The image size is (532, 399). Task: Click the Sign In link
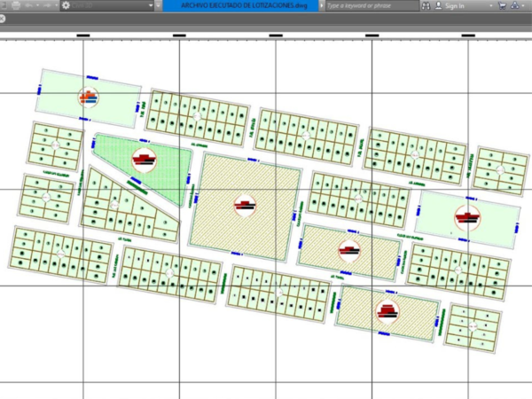click(456, 5)
